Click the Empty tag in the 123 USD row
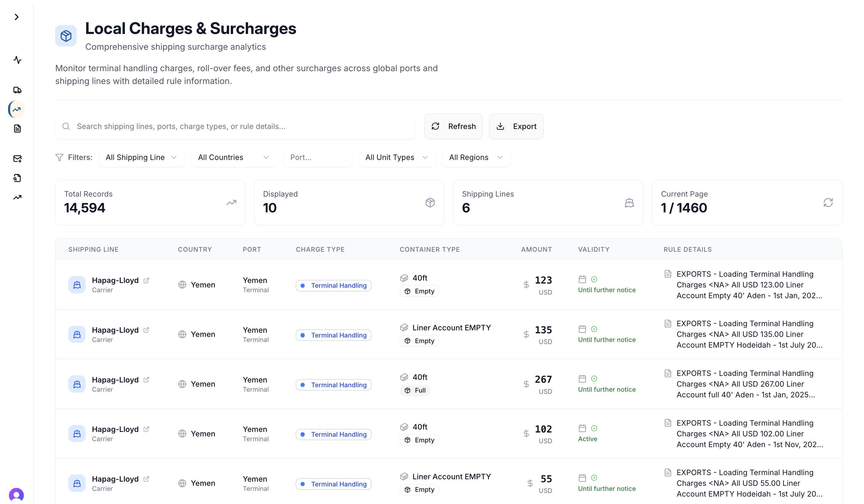 coord(419,291)
